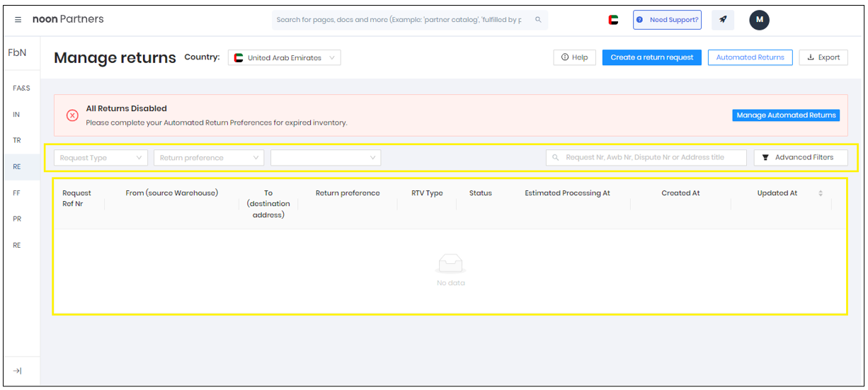The width and height of the screenshot is (868, 390).
Task: Open Automated Returns
Action: pyautogui.click(x=750, y=57)
